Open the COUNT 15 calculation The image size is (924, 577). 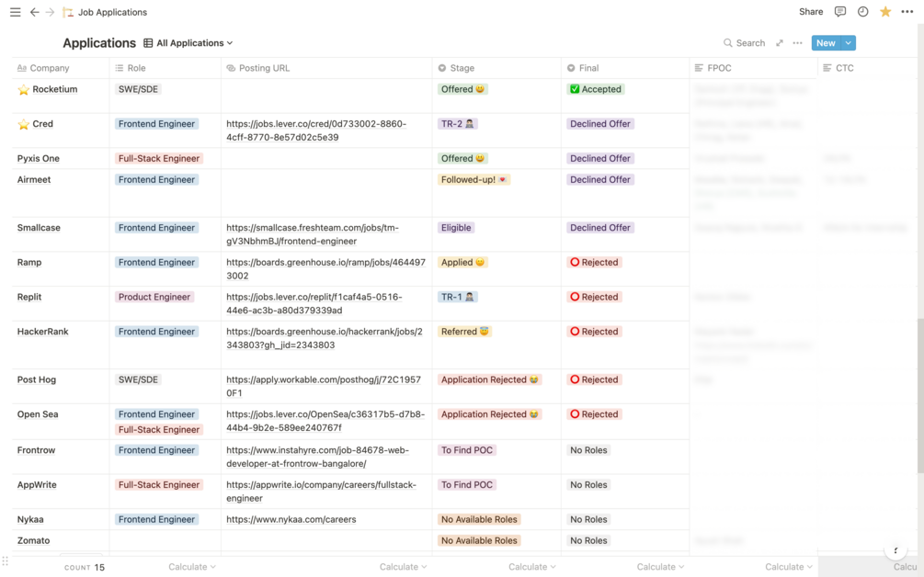pyautogui.click(x=85, y=568)
